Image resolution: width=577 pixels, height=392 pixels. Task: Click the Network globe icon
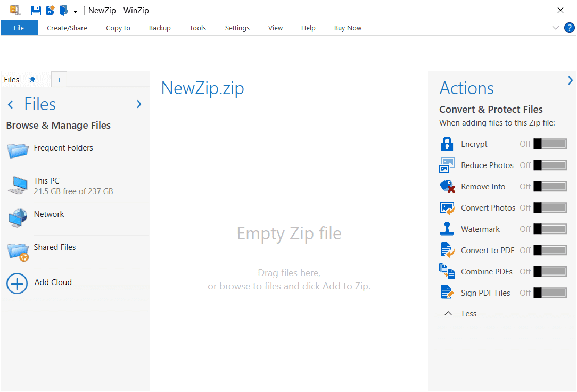tap(18, 218)
